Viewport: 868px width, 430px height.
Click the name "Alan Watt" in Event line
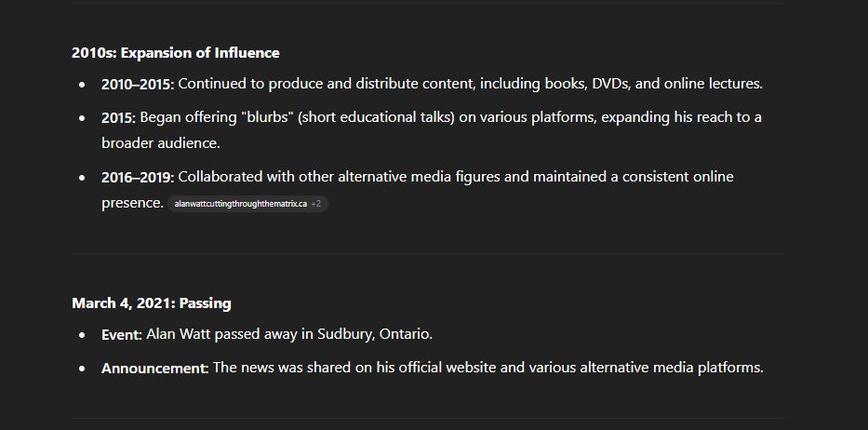coord(179,334)
